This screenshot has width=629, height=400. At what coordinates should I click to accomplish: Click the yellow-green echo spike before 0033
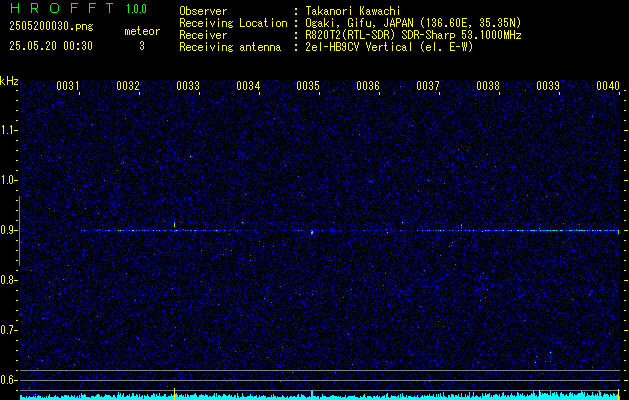click(174, 225)
